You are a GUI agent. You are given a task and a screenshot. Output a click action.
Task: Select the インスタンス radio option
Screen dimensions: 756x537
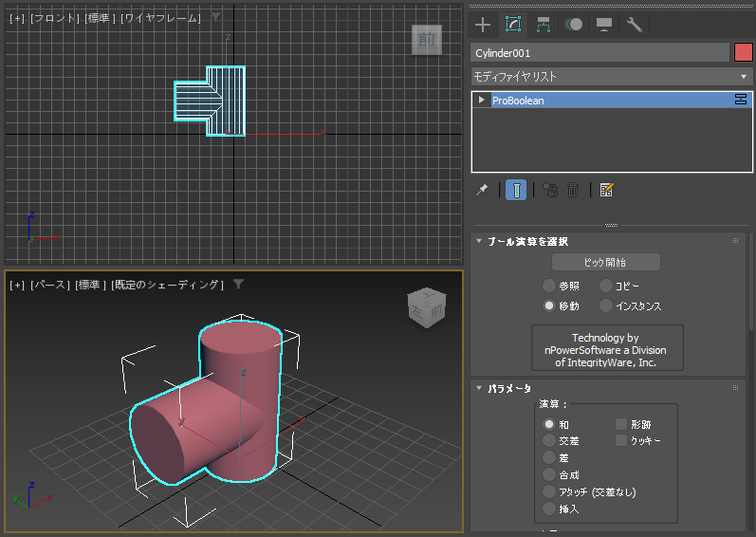pos(606,306)
